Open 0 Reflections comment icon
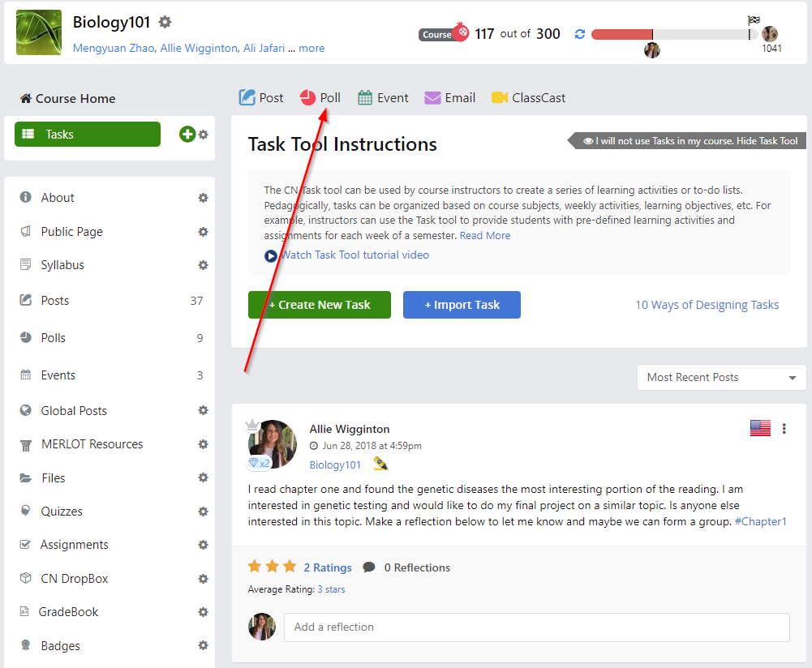Screen dimensions: 812x668 click(x=369, y=567)
